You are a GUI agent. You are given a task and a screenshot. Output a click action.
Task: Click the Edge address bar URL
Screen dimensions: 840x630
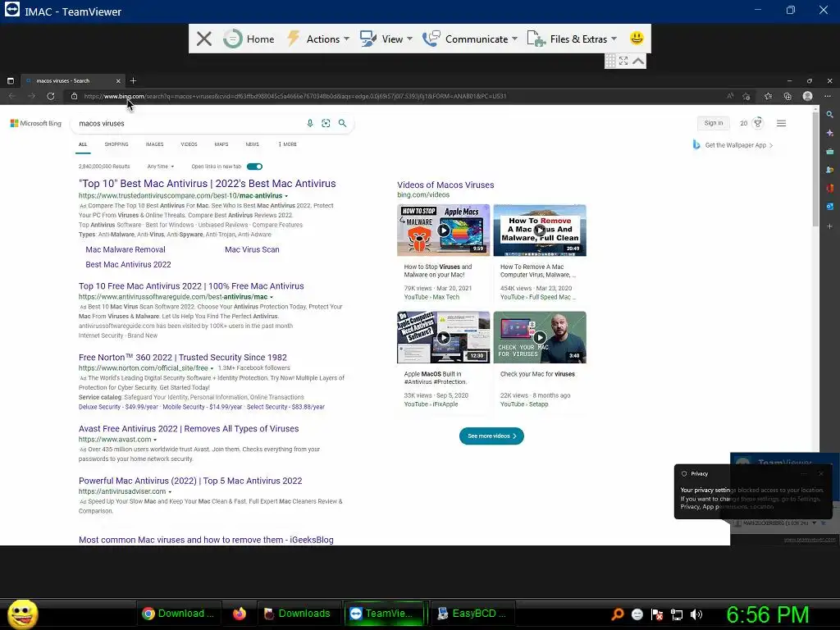(294, 97)
